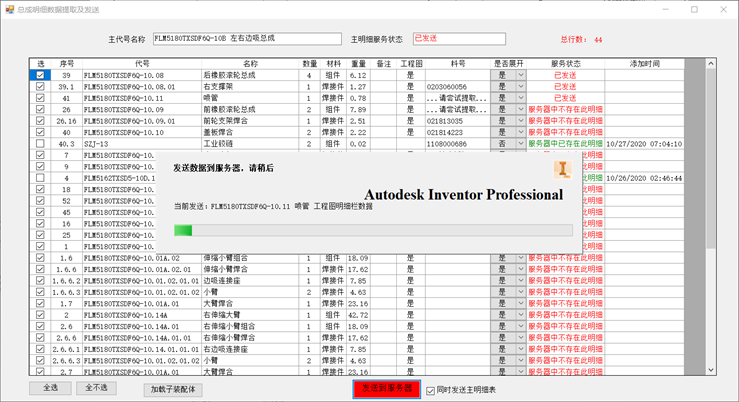Screen dimensions: 739x402
Task: Open the 是否展开 dropdown in the last row 大臂焊合
Action: pyautogui.click(x=520, y=372)
